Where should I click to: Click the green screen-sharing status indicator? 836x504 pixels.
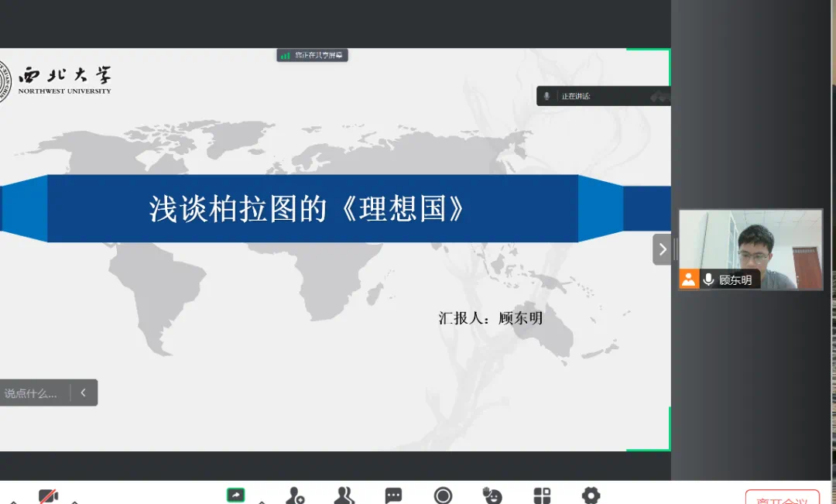[x=313, y=55]
